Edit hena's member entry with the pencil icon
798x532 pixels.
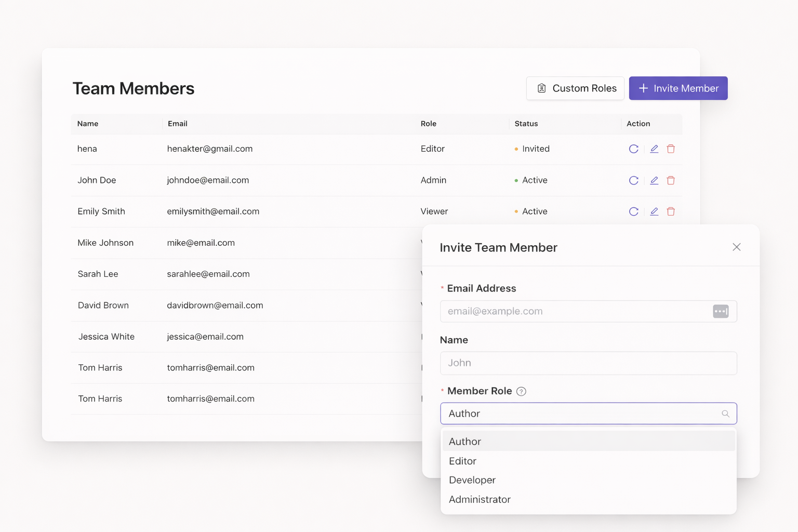click(x=654, y=149)
